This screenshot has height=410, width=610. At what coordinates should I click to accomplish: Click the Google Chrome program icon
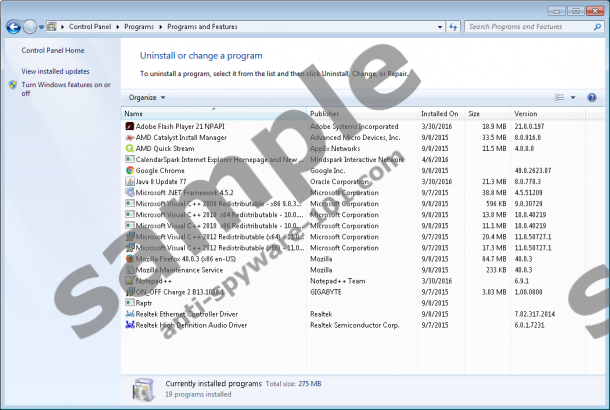click(x=129, y=170)
